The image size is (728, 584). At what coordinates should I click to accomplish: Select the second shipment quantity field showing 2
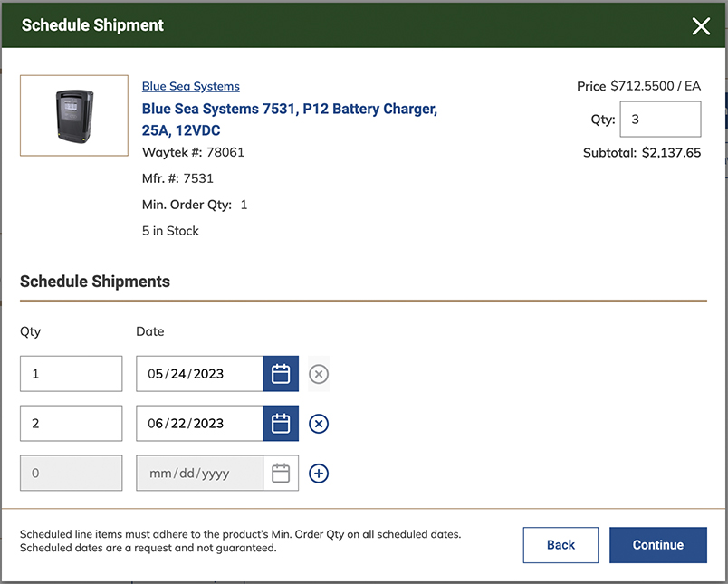coord(71,423)
